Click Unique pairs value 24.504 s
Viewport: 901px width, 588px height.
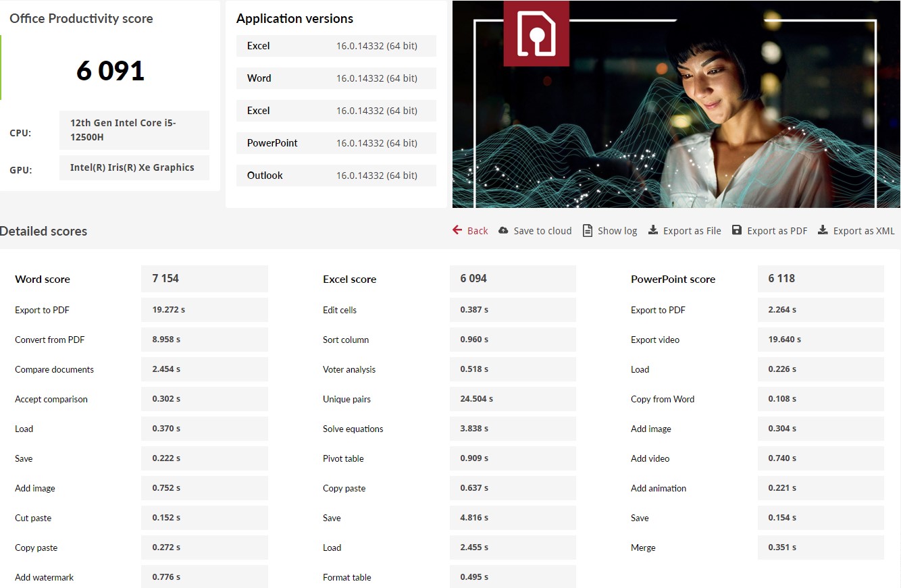point(513,399)
